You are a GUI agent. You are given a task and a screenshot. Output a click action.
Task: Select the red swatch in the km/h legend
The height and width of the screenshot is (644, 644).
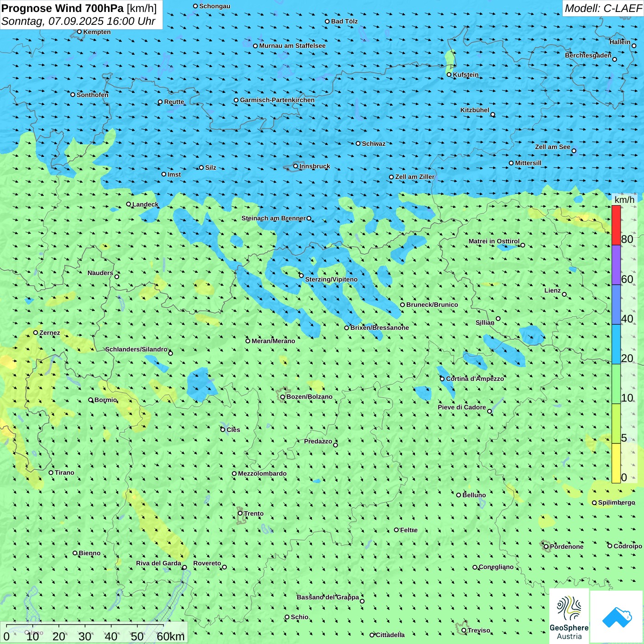tap(616, 225)
